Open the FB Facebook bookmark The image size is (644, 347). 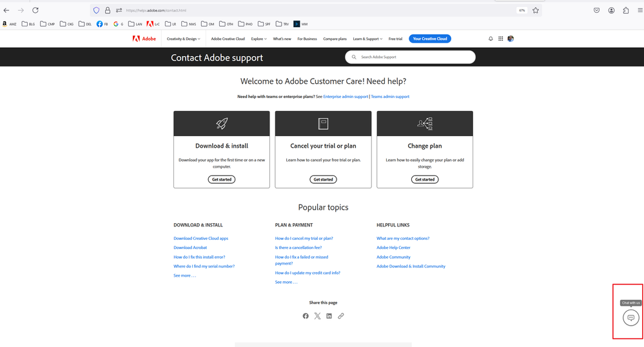(102, 24)
